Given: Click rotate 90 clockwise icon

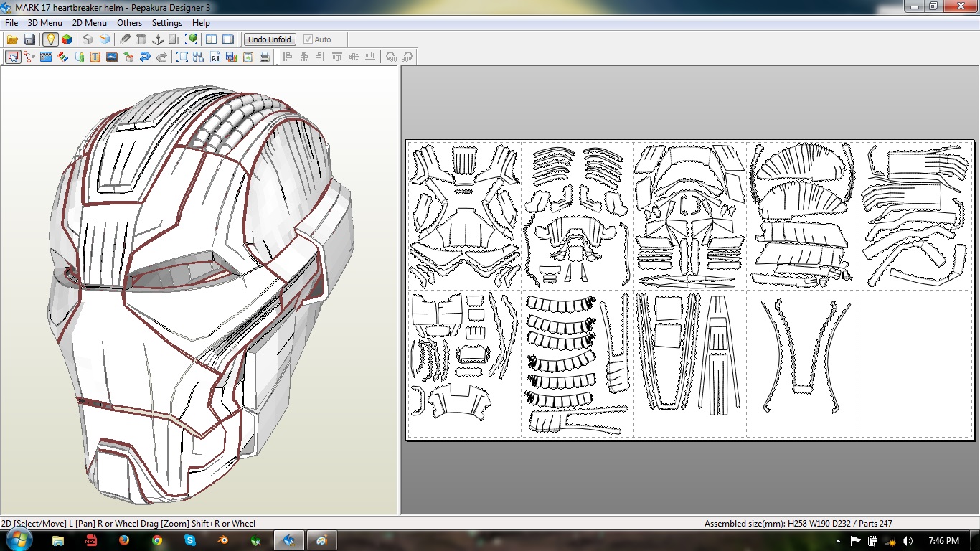Looking at the screenshot, I should [407, 57].
